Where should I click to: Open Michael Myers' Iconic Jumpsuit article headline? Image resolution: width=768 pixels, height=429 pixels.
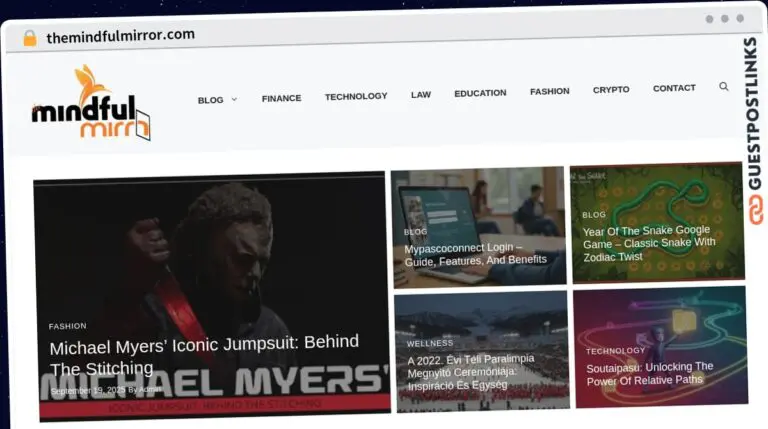point(204,355)
